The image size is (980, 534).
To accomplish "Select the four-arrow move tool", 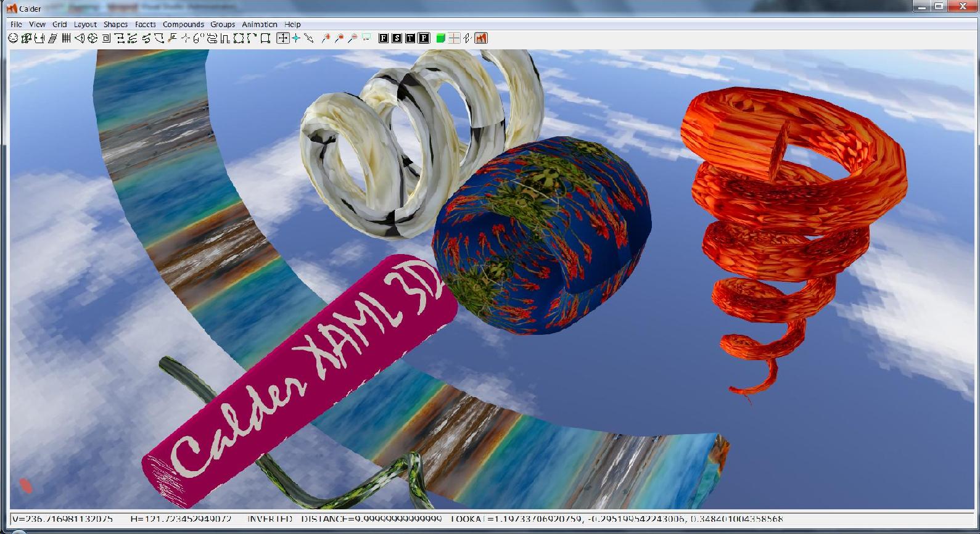I will click(x=282, y=38).
